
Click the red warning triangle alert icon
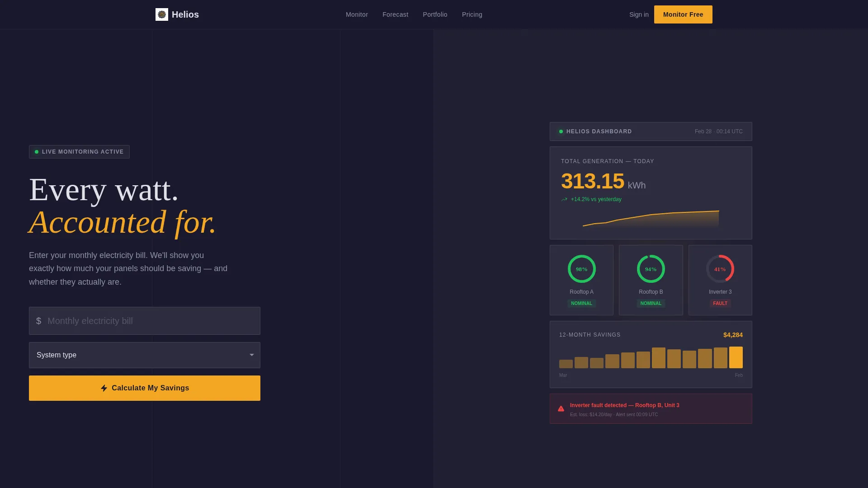[561, 409]
